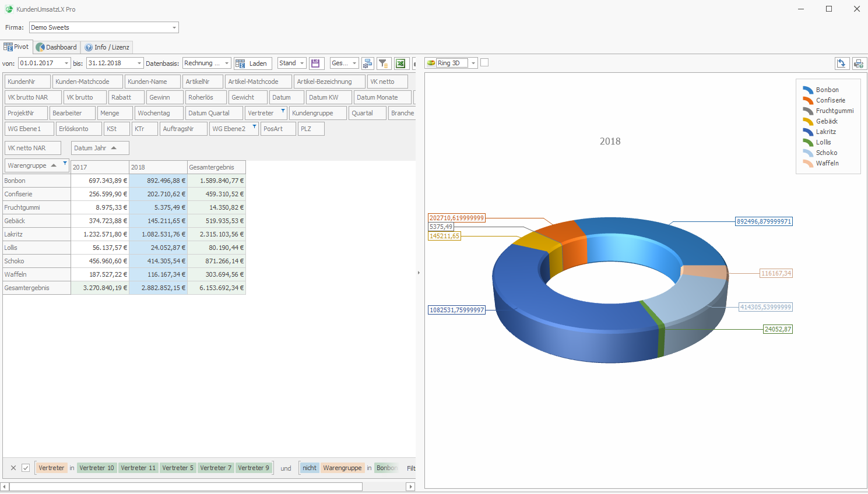This screenshot has height=494, width=868.
Task: Click the swap chart axes icon
Action: click(841, 63)
